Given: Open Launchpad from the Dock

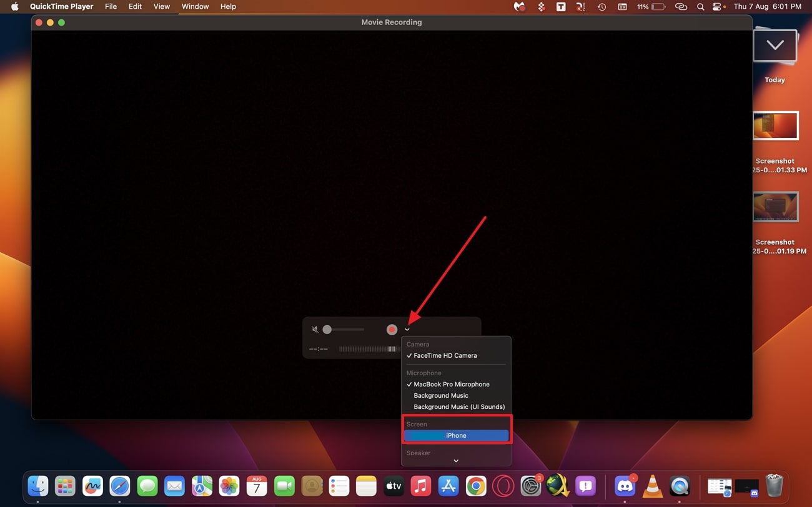Looking at the screenshot, I should tap(65, 486).
